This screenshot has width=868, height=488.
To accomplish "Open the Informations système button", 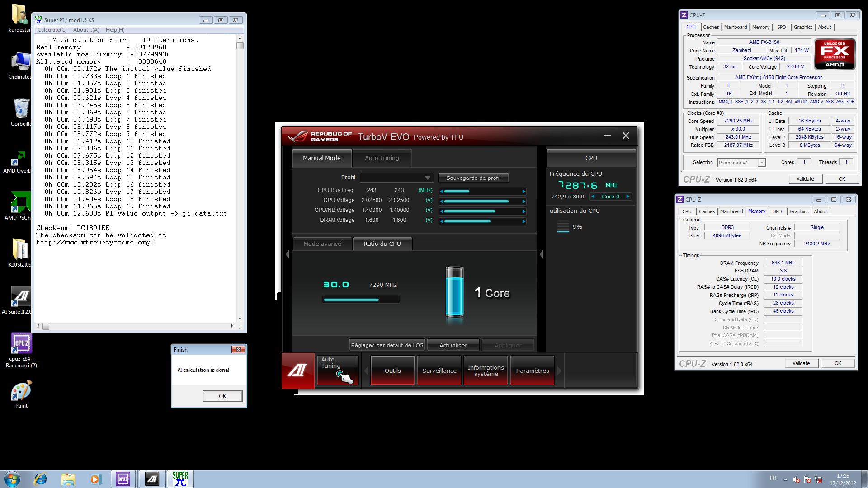I will click(x=486, y=371).
